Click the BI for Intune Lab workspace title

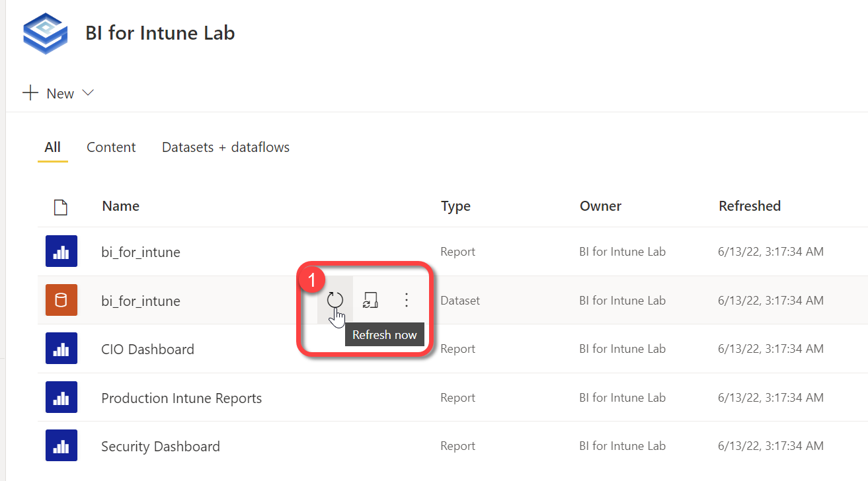(160, 32)
